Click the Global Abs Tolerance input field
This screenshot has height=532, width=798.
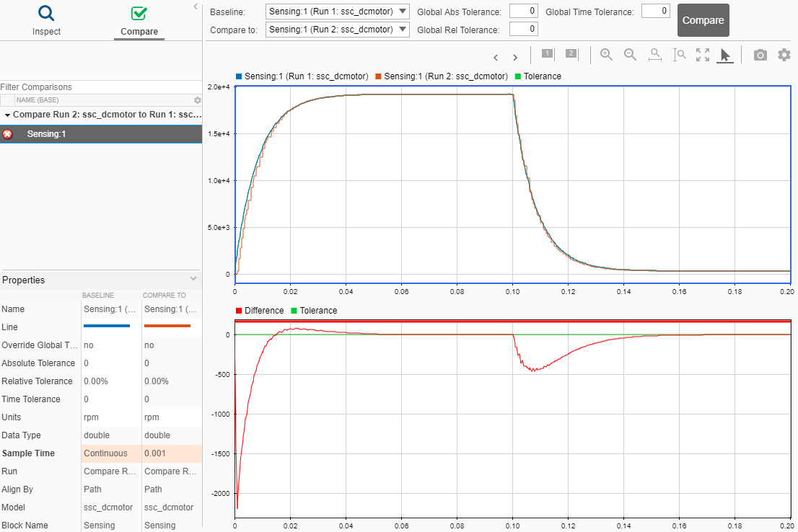coord(525,12)
